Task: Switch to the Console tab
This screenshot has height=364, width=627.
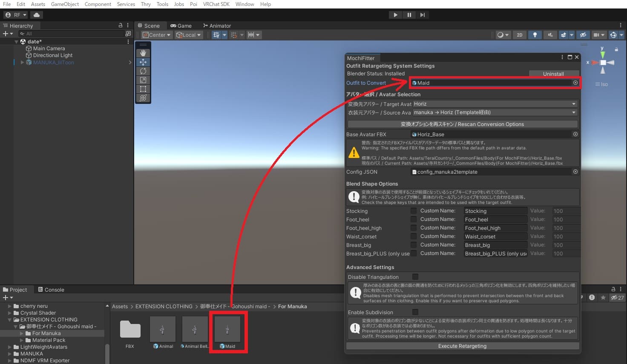Action: click(x=51, y=289)
